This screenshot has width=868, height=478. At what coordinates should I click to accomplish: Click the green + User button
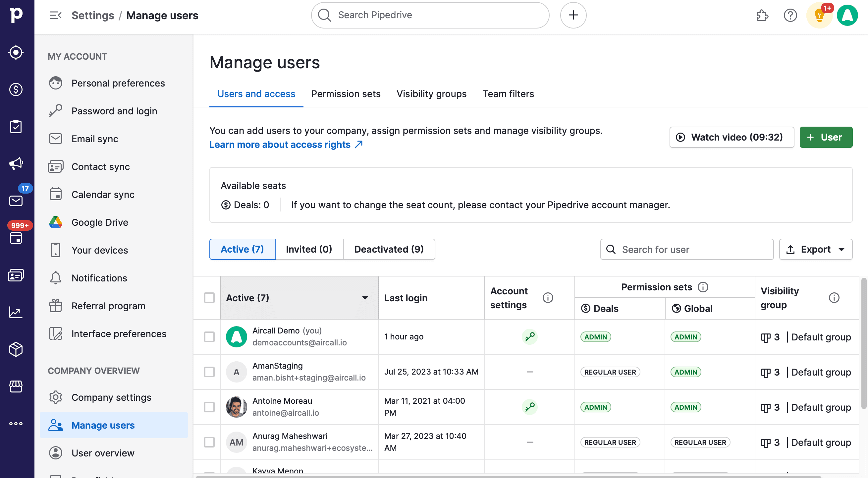coord(826,137)
